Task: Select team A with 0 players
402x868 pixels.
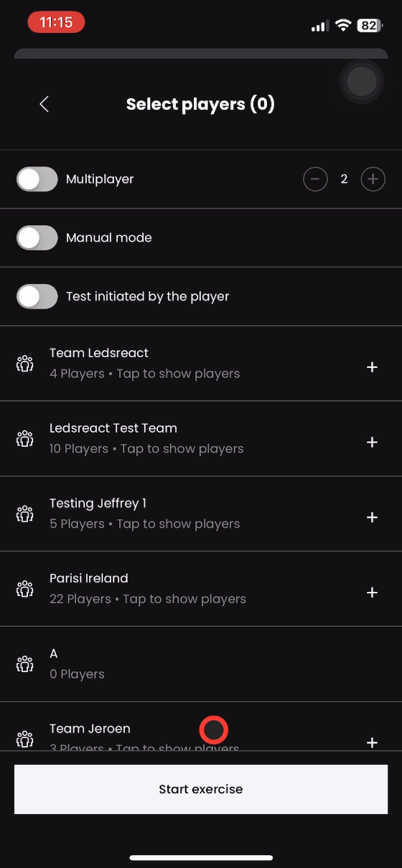Action: [201, 664]
